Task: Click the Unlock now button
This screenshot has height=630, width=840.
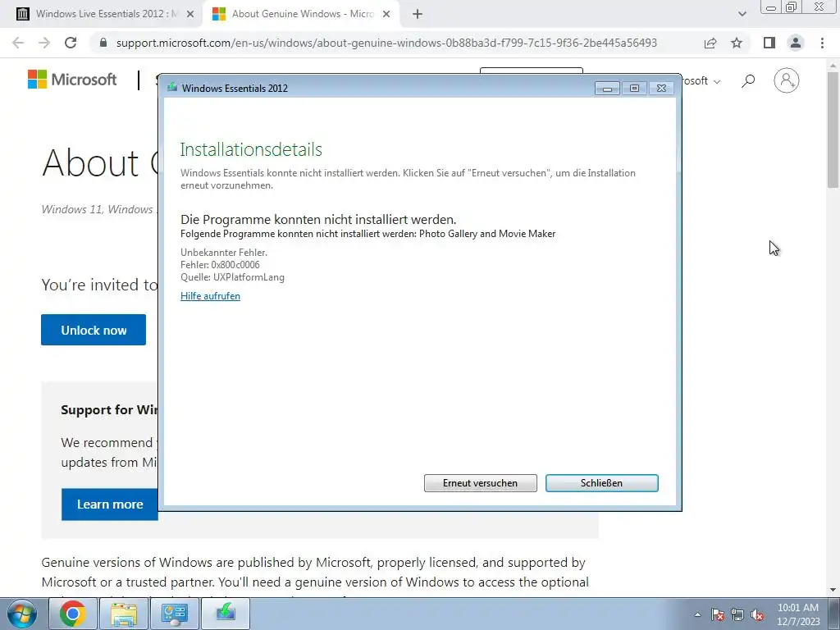Action: (x=94, y=330)
